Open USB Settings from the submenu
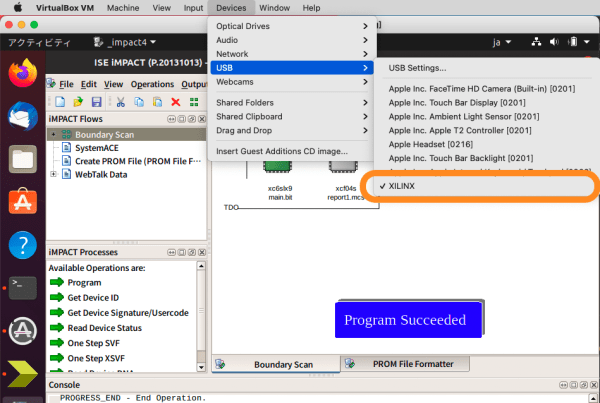The image size is (600, 403). (x=417, y=68)
